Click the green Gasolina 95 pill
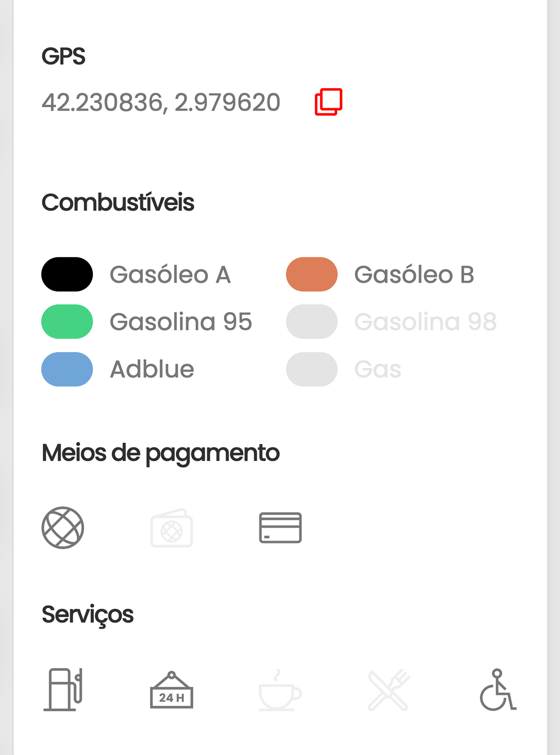560x755 pixels. pos(67,322)
